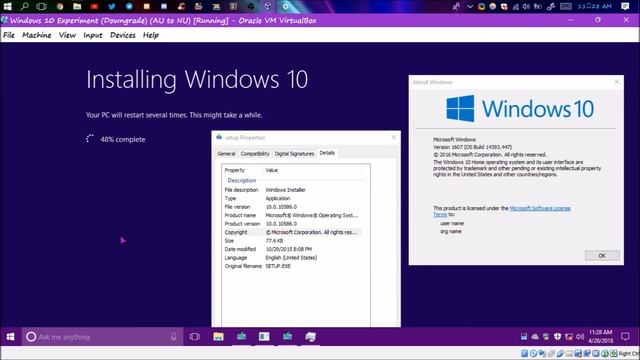Click the VirtualBox window title icon
This screenshot has width=640, height=360.
(x=4, y=20)
